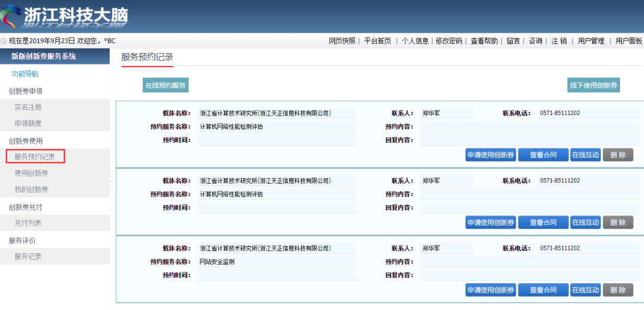Click the 预约内容 field in the first record

(530, 126)
